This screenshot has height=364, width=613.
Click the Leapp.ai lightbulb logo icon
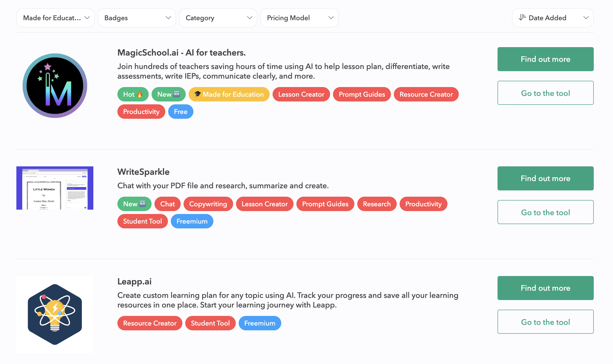(x=55, y=314)
